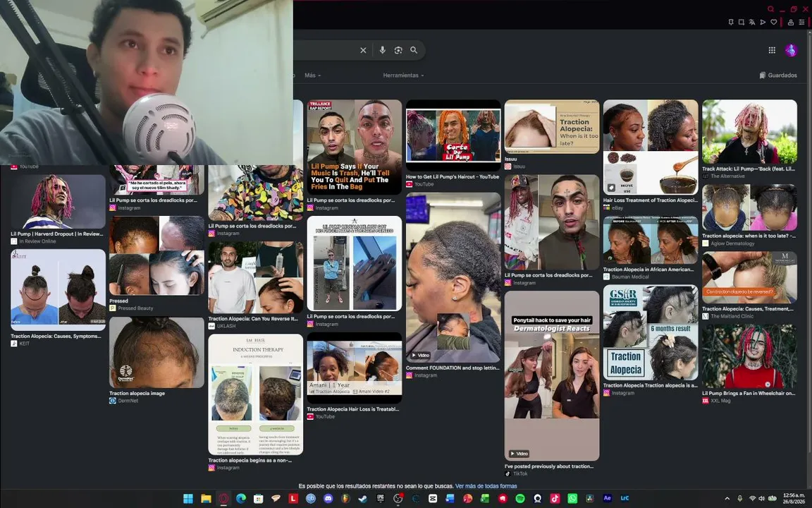Open Epic Games launcher from taskbar
812x508 pixels.
(x=381, y=499)
